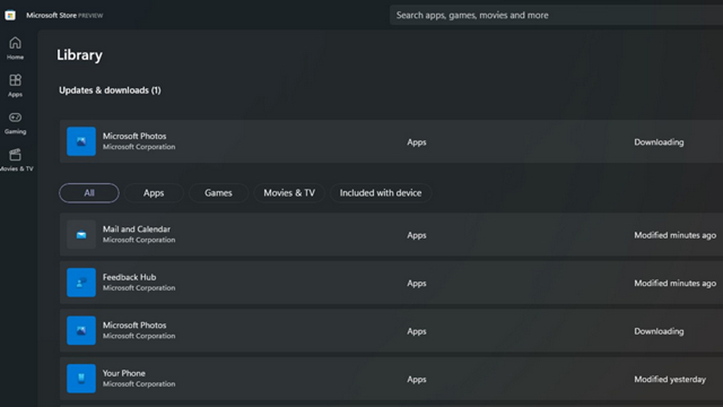Click Mail and Calendar app icon
The width and height of the screenshot is (723, 407).
[x=81, y=235]
